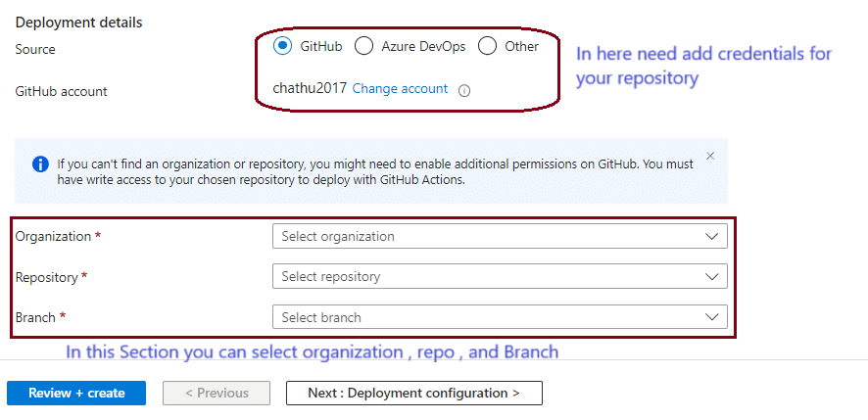Dismiss the GitHub permissions info banner
This screenshot has width=868, height=420.
pos(710,156)
